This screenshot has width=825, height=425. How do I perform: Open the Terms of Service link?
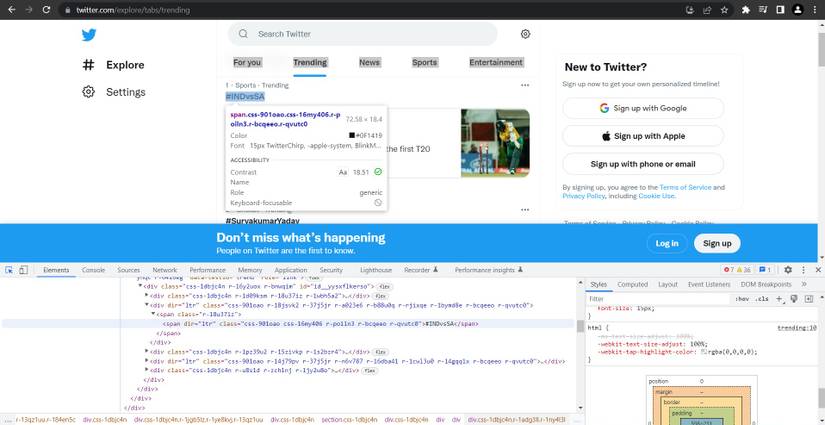[685, 187]
